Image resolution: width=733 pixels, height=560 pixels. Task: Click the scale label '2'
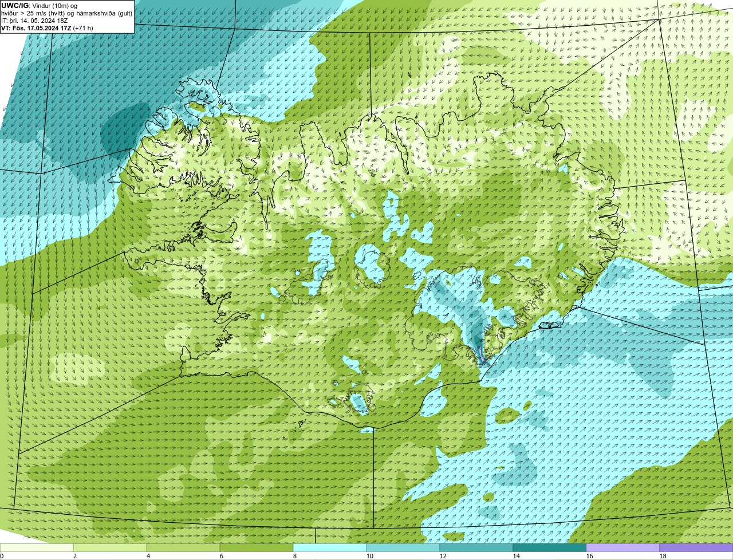tap(75, 556)
